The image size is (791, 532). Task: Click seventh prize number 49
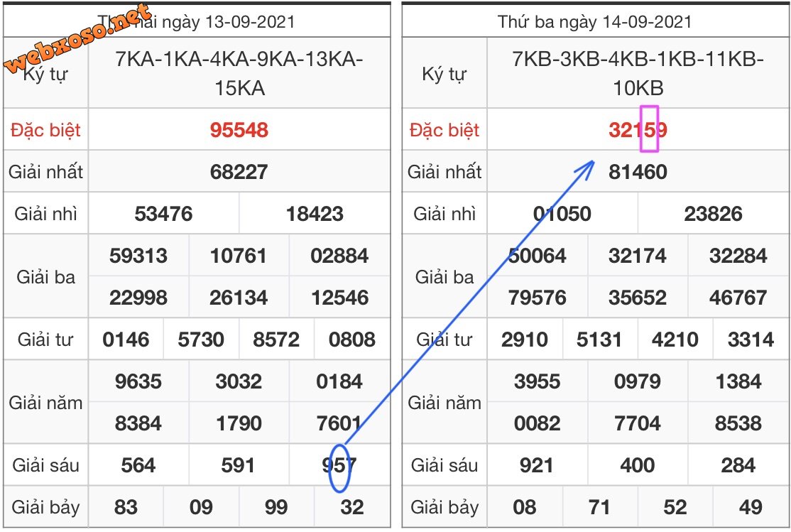tap(750, 508)
